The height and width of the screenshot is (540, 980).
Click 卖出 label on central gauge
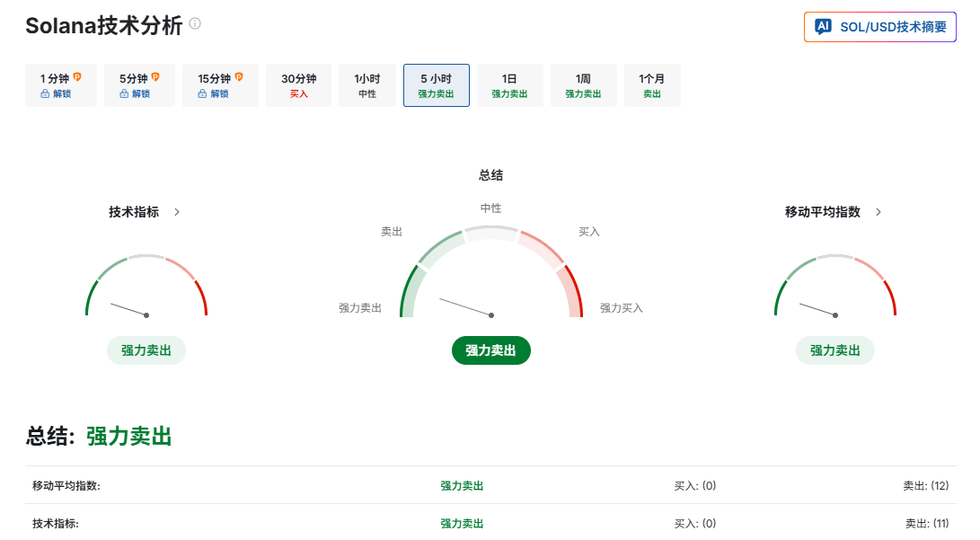click(x=392, y=232)
